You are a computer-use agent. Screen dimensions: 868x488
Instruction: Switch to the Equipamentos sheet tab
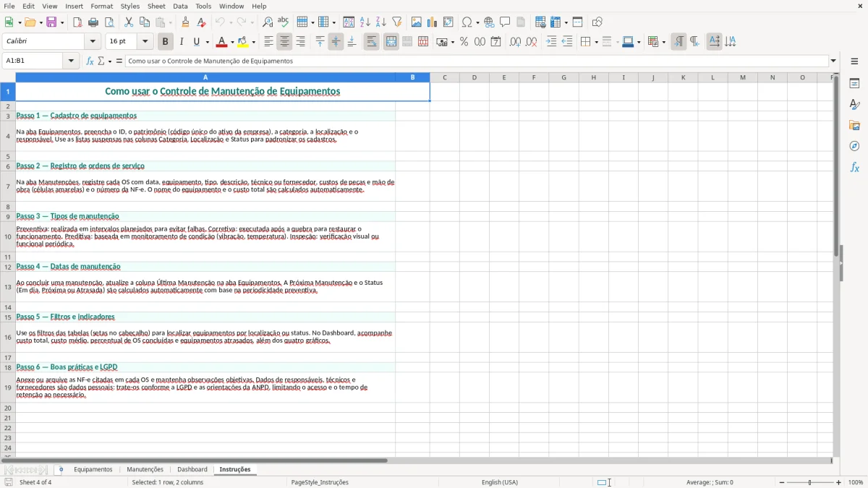93,469
